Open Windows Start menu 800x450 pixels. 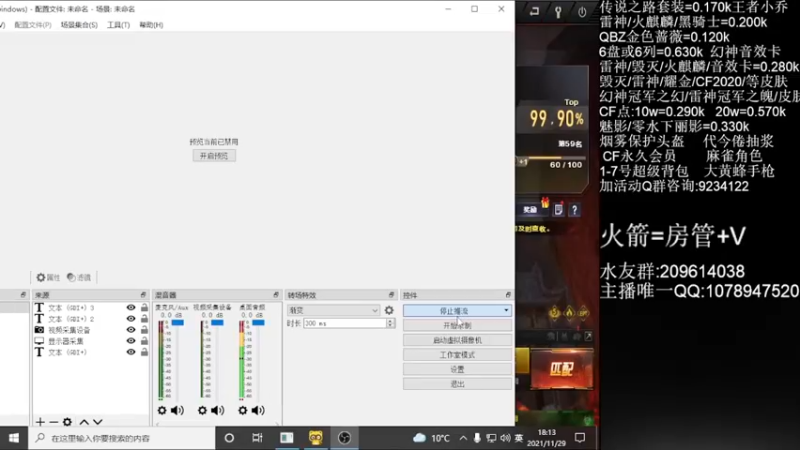pos(14,438)
